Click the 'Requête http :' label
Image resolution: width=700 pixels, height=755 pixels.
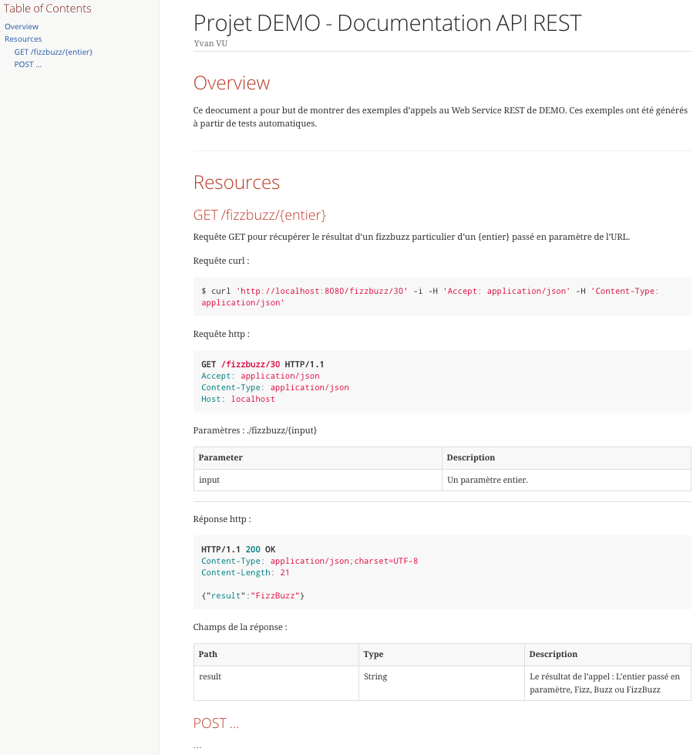point(221,334)
